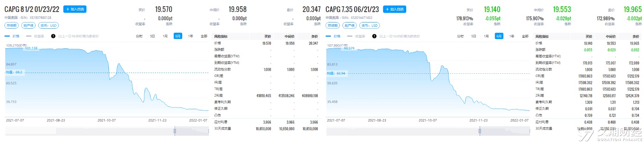The height and width of the screenshot is (143, 644).
Task: Click the 中间价 column header in right table
Action: [610, 36]
